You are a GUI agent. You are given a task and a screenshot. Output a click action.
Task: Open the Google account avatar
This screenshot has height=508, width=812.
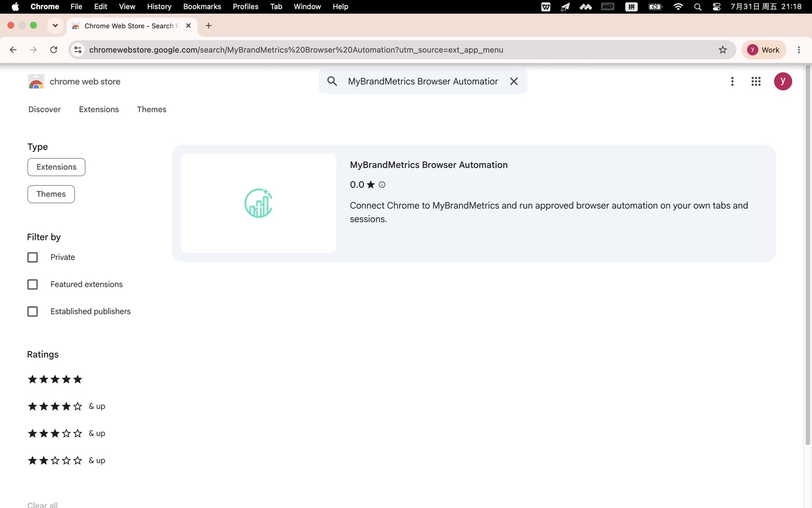[783, 81]
